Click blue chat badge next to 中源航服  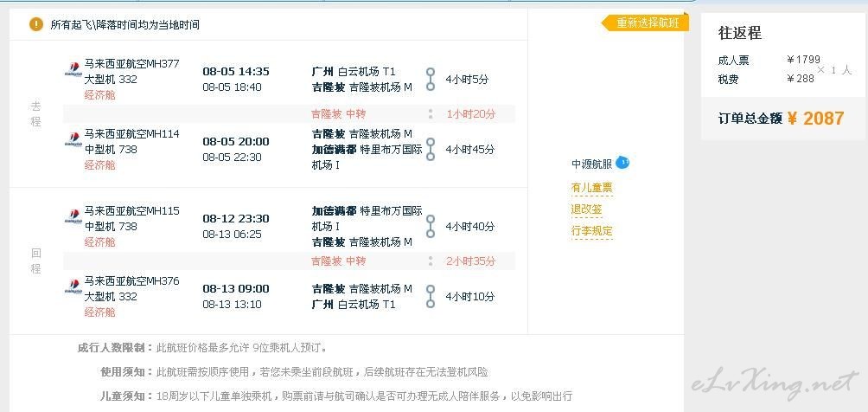click(622, 163)
